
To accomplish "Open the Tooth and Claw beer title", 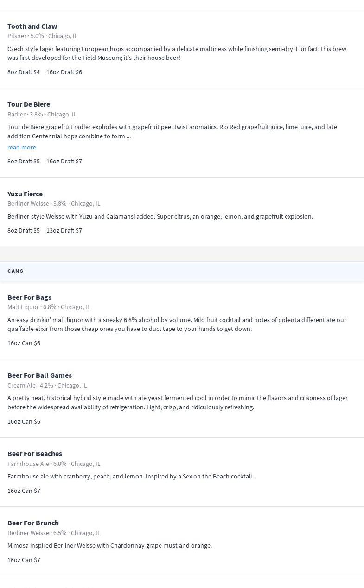I will pos(32,26).
